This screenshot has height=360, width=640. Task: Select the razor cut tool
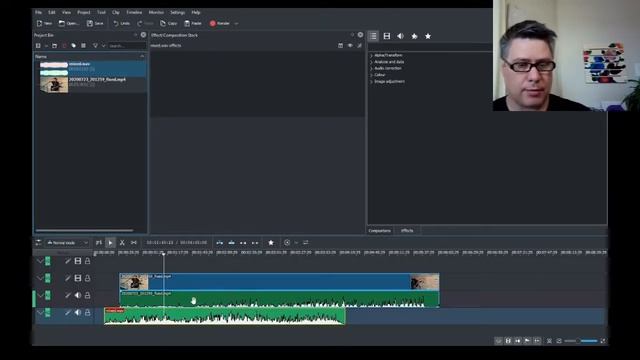pyautogui.click(x=122, y=243)
